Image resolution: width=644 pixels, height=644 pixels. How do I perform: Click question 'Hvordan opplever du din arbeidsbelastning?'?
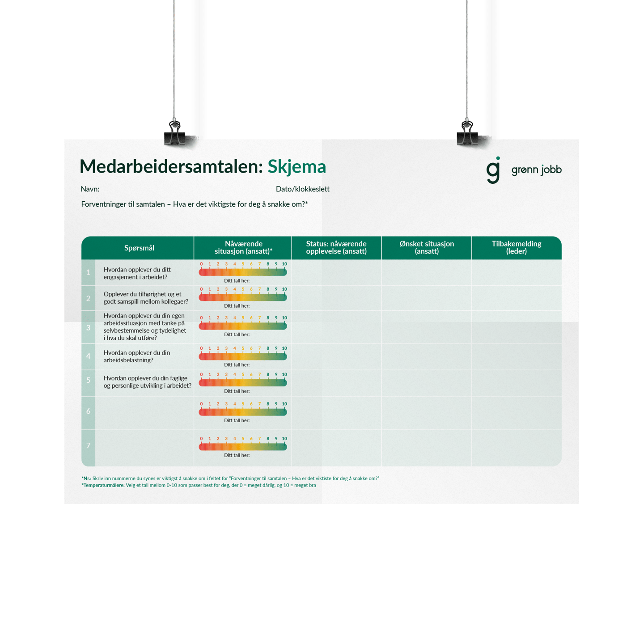pos(136,356)
